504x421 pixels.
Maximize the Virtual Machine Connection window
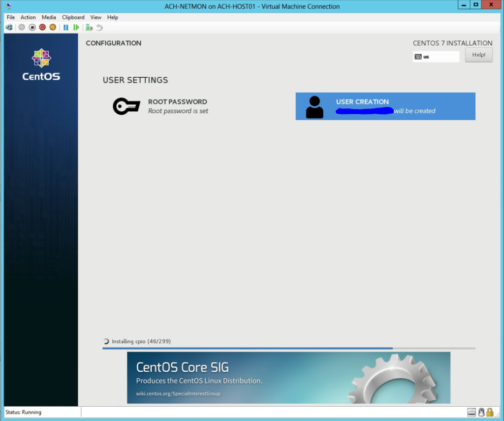[476, 5]
